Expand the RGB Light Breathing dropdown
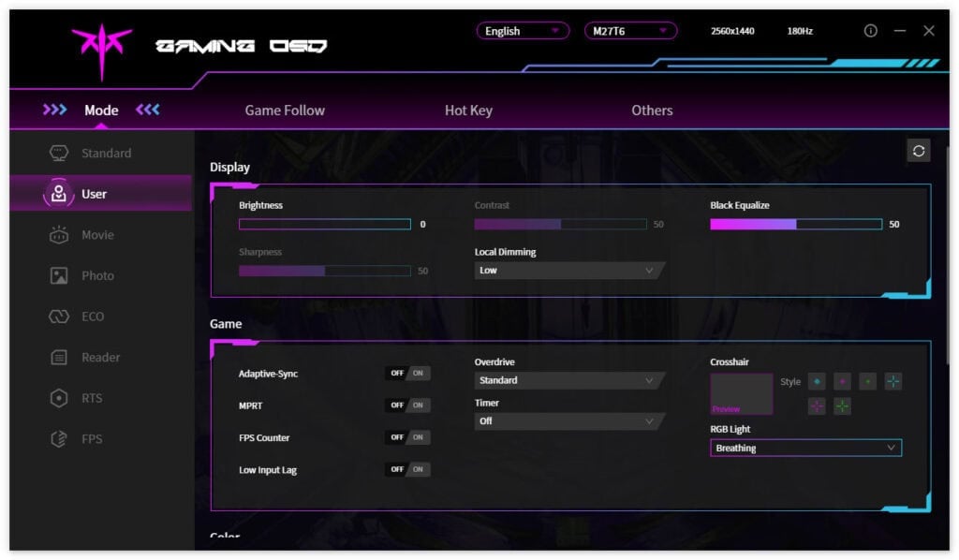Image resolution: width=959 pixels, height=560 pixels. pos(805,449)
